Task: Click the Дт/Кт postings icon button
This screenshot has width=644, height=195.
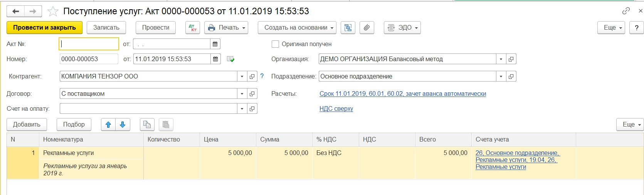Action: pos(193,28)
